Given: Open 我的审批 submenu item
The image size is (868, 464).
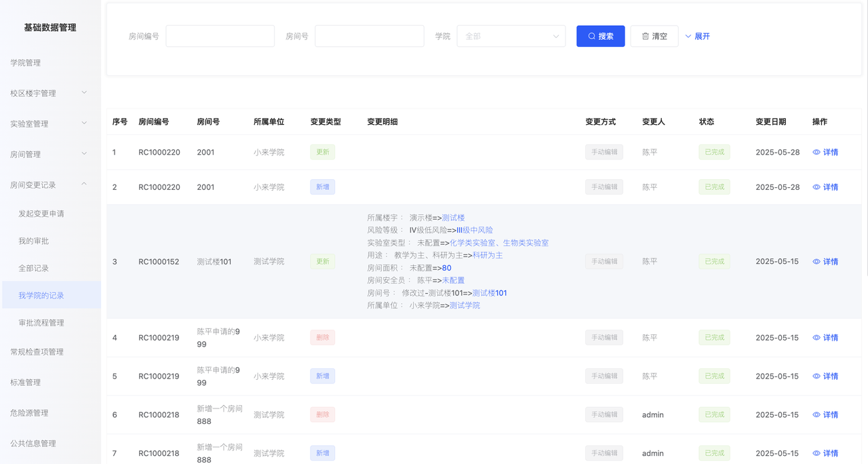Looking at the screenshot, I should click(x=50, y=241).
